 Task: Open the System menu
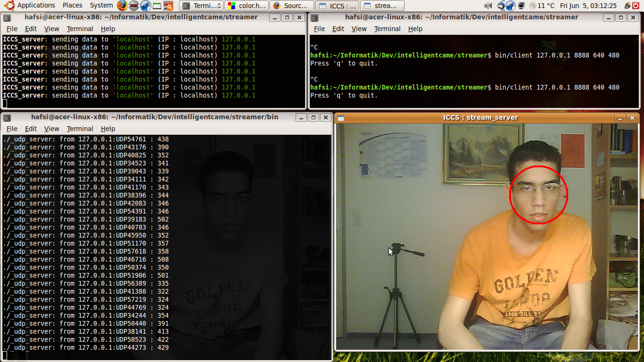pyautogui.click(x=101, y=6)
